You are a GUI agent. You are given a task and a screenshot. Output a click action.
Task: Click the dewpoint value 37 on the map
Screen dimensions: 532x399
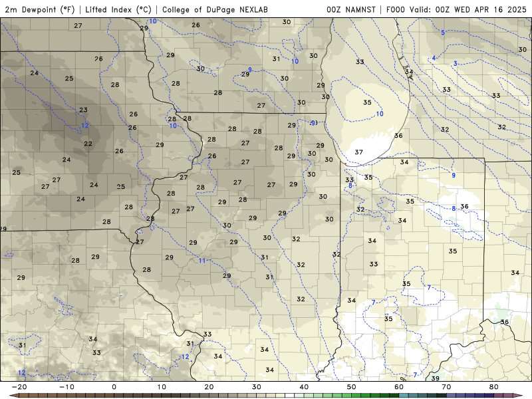pyautogui.click(x=358, y=152)
